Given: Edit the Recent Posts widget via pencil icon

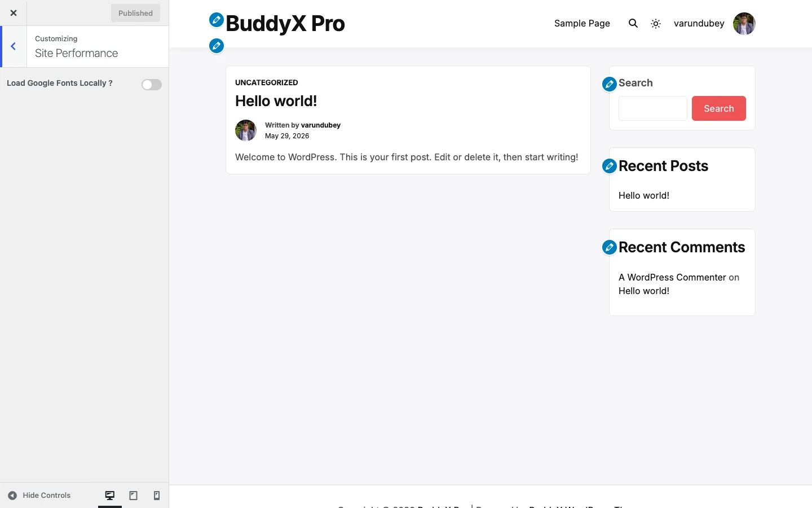Looking at the screenshot, I should point(610,166).
